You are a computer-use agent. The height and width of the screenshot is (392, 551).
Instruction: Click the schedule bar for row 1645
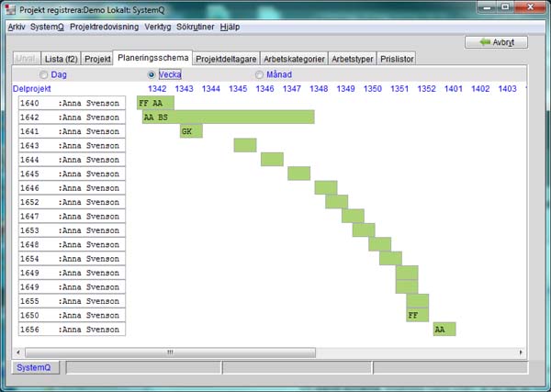[298, 174]
